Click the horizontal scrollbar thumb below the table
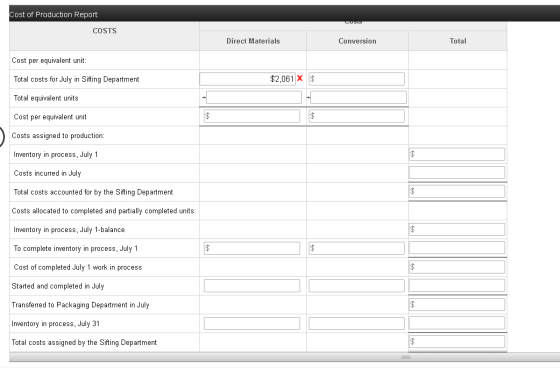The width and height of the screenshot is (560, 368). tap(406, 357)
